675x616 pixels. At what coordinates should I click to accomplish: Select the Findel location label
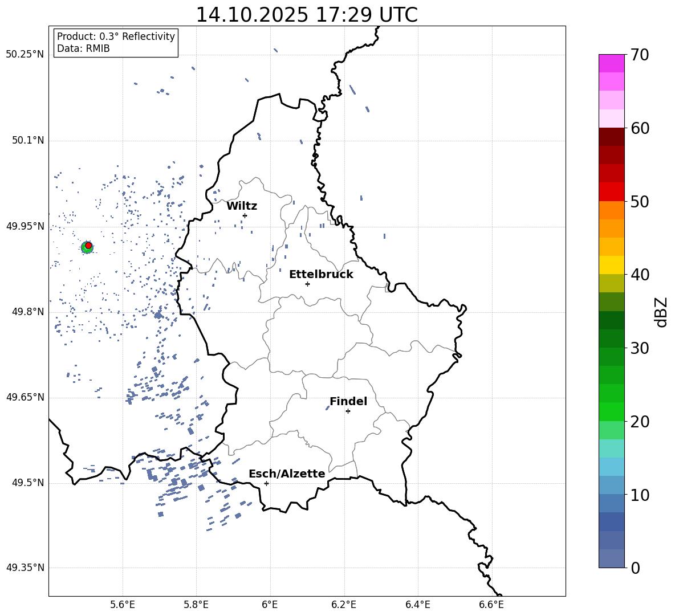[348, 401]
